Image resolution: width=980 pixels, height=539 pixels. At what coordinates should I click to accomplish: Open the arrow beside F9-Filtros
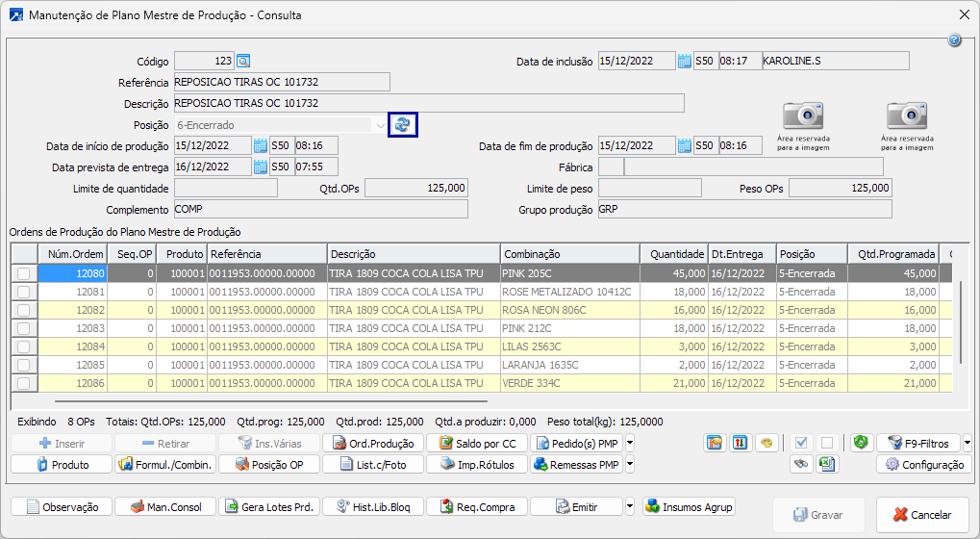coord(966,444)
